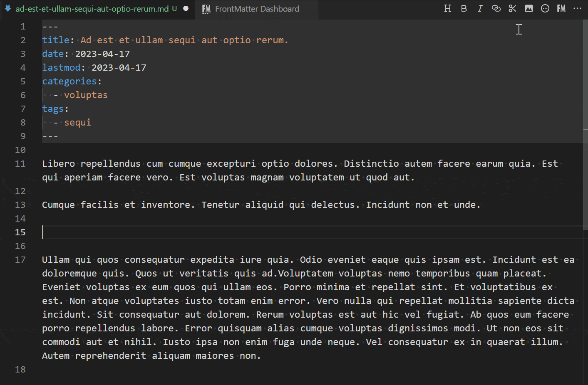Click the sequi tag entry
This screenshot has width=588, height=385.
(77, 123)
